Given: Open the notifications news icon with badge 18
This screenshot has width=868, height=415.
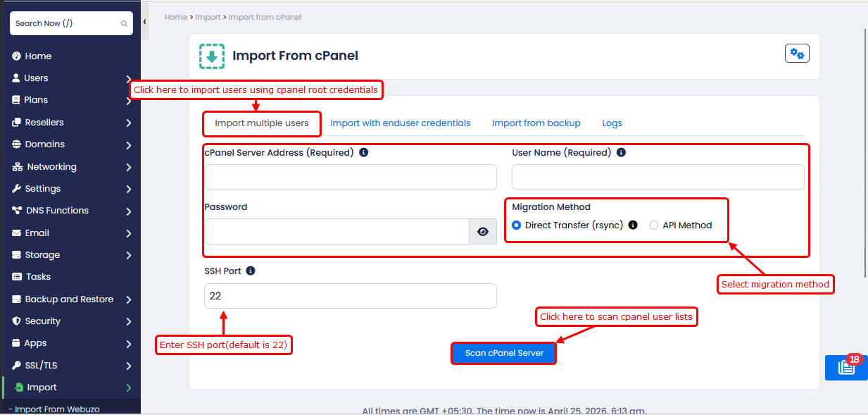Looking at the screenshot, I should (846, 367).
